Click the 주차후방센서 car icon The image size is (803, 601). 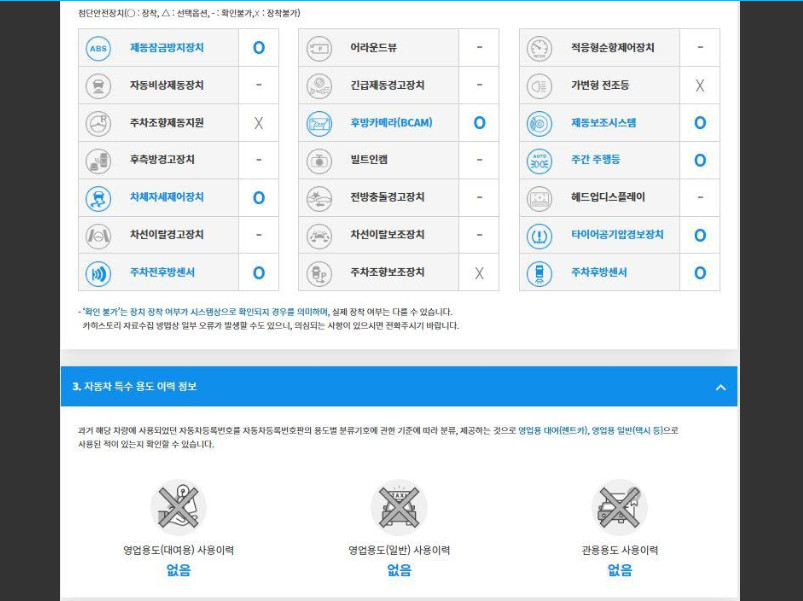(x=539, y=272)
